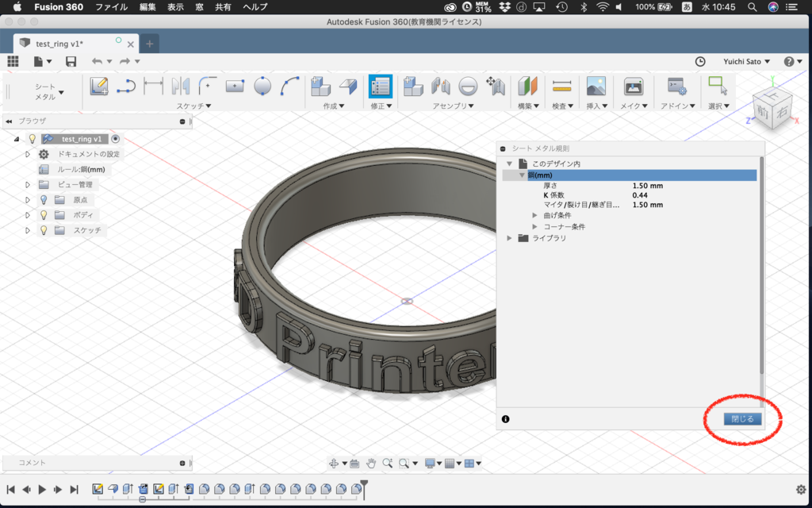Open the Yuichi Sato account menu
The image size is (812, 508).
coord(746,61)
